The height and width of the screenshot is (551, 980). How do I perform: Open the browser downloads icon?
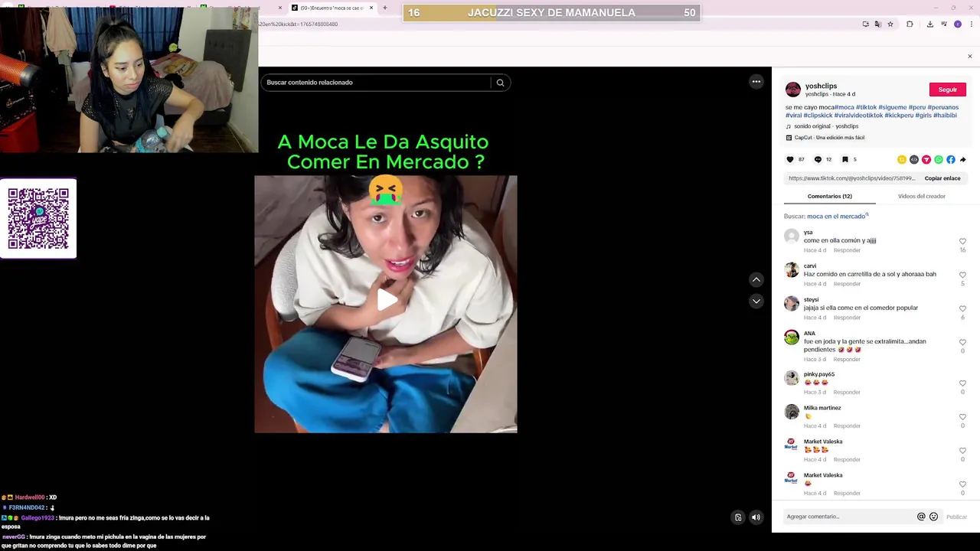tap(929, 24)
